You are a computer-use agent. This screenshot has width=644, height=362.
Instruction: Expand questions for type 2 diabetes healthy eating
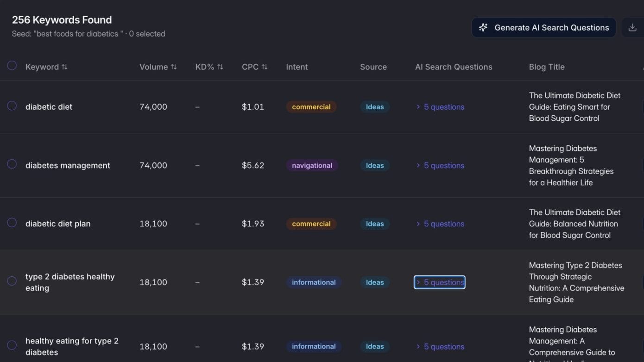[x=440, y=282]
